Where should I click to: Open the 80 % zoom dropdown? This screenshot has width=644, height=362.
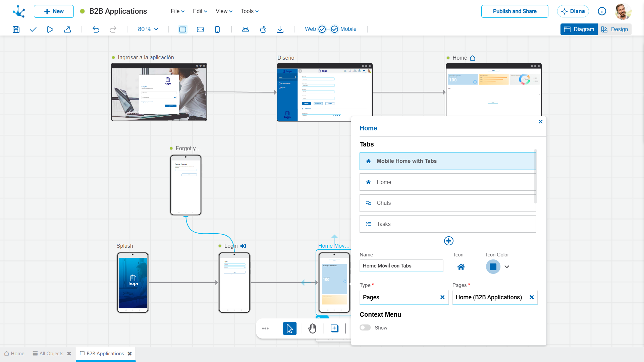[x=148, y=29]
